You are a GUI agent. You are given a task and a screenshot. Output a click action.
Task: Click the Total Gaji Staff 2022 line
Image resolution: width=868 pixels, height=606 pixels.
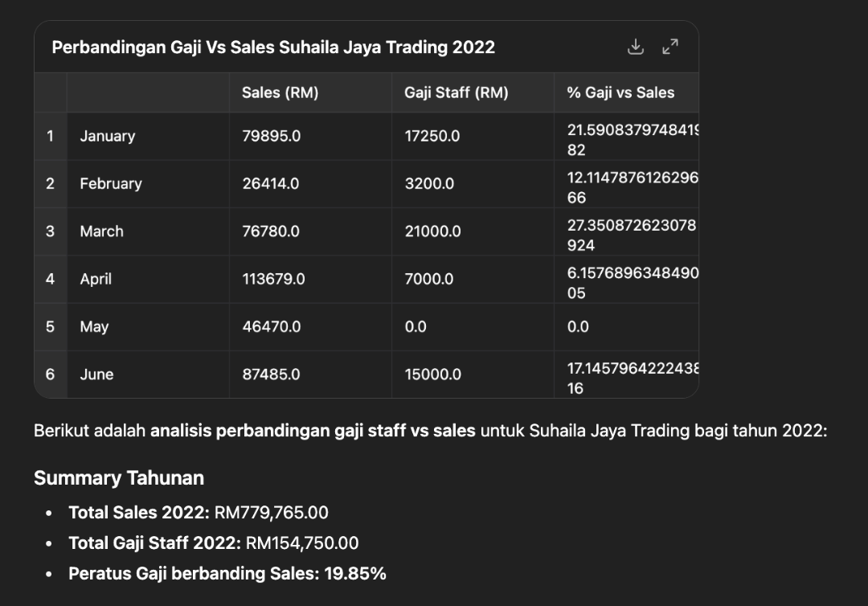pos(213,543)
